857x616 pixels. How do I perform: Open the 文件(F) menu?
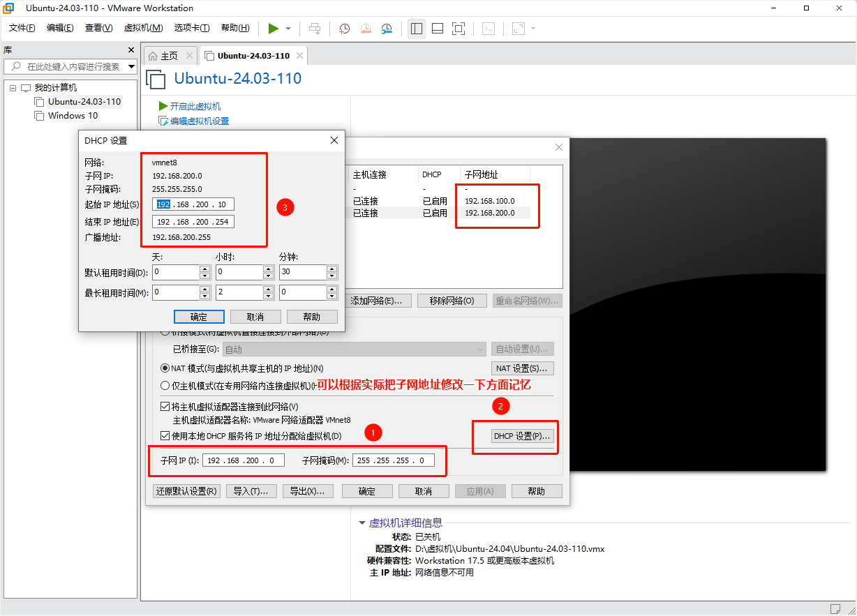pyautogui.click(x=22, y=28)
